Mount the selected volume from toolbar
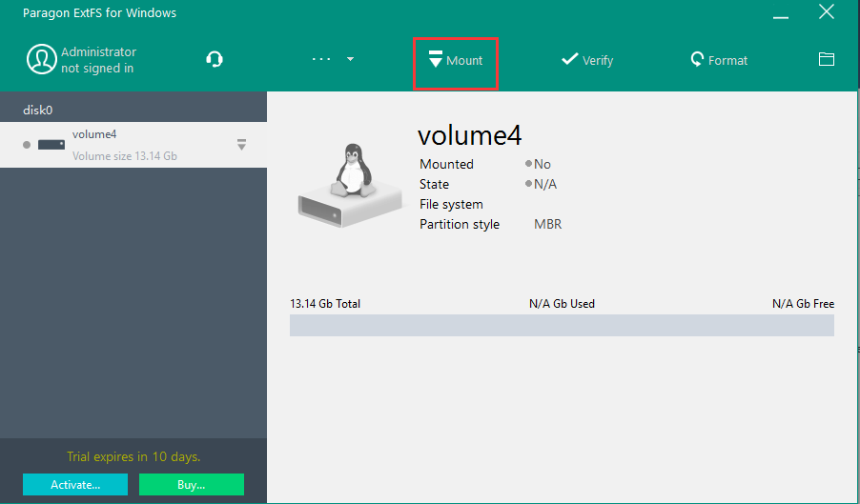Image resolution: width=860 pixels, height=504 pixels. tap(456, 60)
